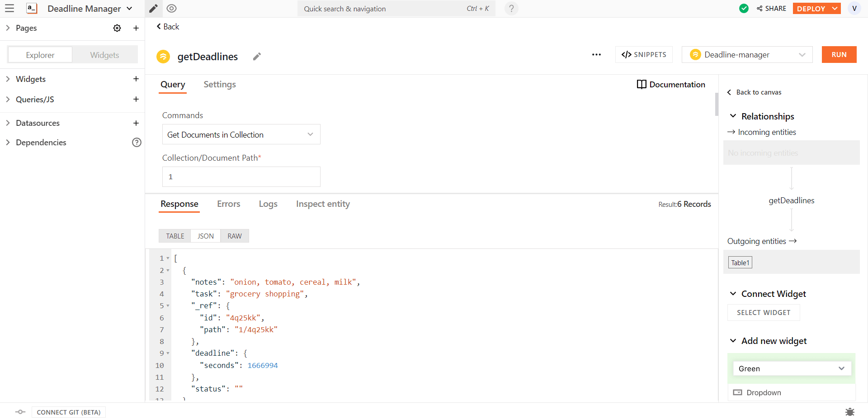
Task: Switch to the Errors tab
Action: click(228, 204)
